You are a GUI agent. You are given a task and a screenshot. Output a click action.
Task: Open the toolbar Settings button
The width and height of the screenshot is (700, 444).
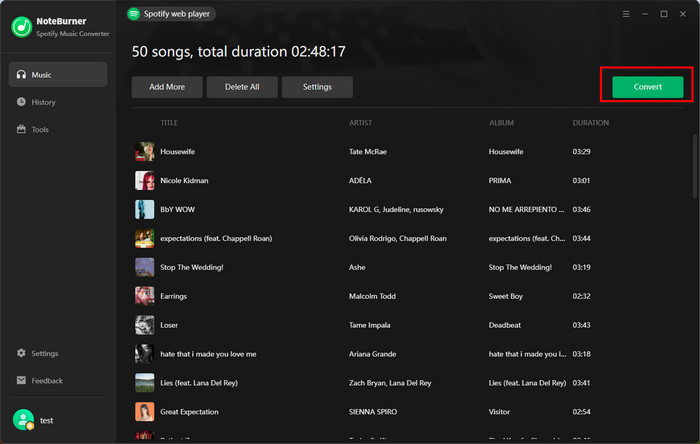click(317, 87)
